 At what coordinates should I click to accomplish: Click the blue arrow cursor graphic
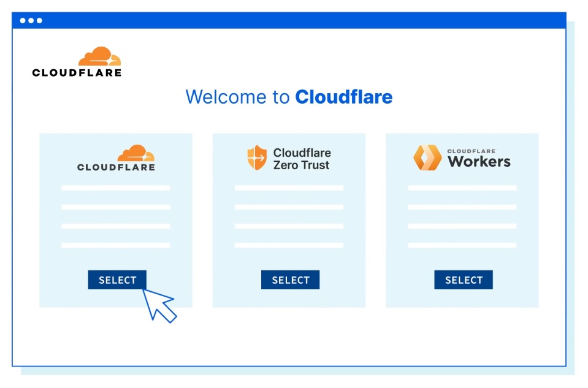click(159, 305)
